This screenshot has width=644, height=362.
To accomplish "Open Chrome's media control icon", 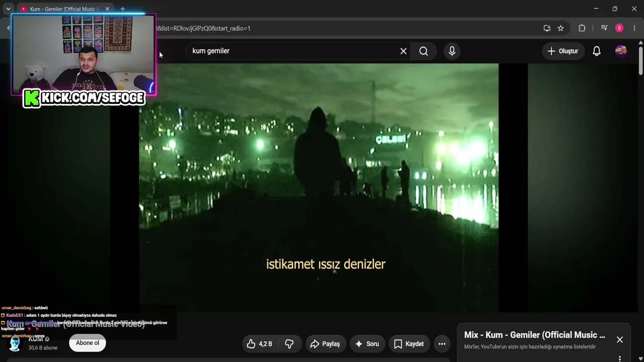I will coord(604,28).
